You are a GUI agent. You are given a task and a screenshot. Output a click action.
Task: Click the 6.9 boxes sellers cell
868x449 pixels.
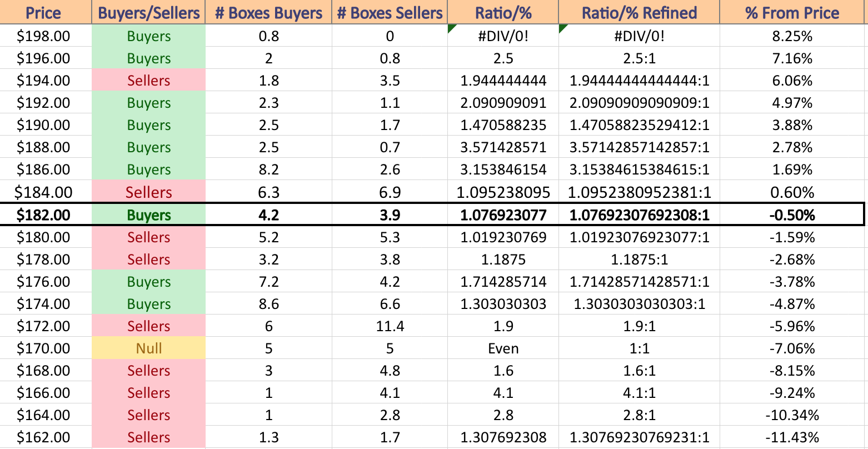(390, 192)
